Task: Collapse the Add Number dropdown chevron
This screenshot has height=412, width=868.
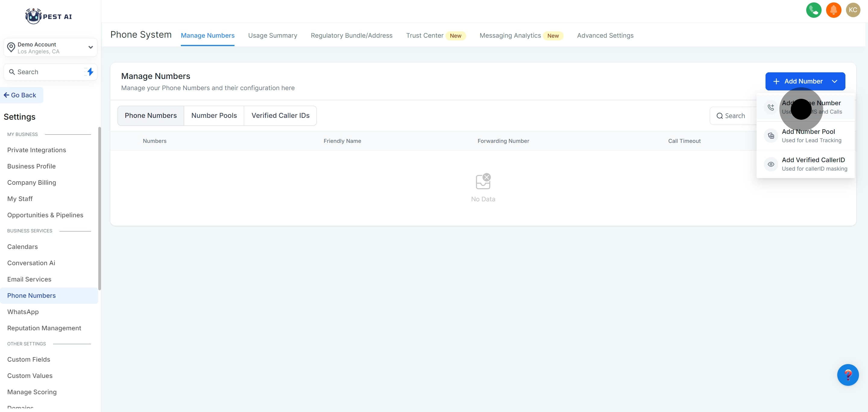Action: pos(834,81)
